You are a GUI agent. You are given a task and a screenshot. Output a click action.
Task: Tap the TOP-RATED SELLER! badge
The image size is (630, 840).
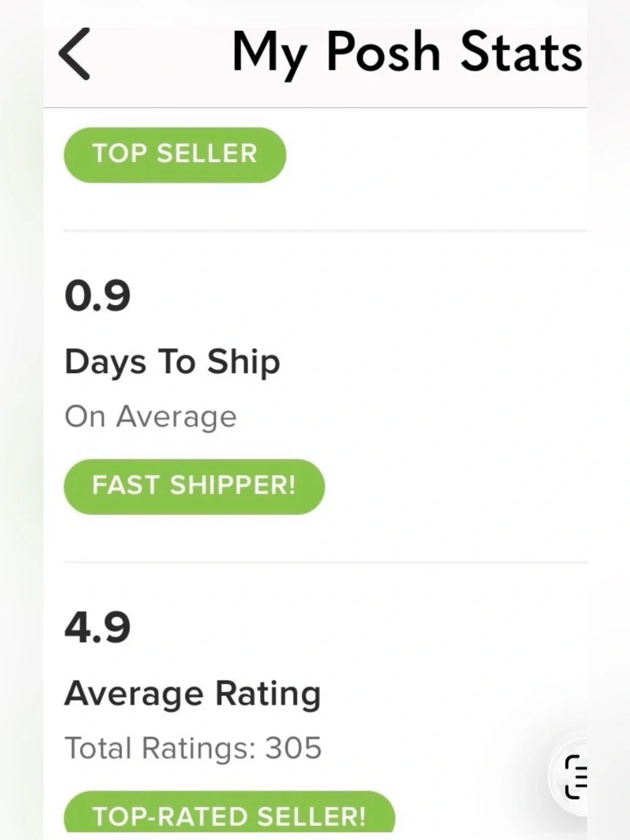229,812
